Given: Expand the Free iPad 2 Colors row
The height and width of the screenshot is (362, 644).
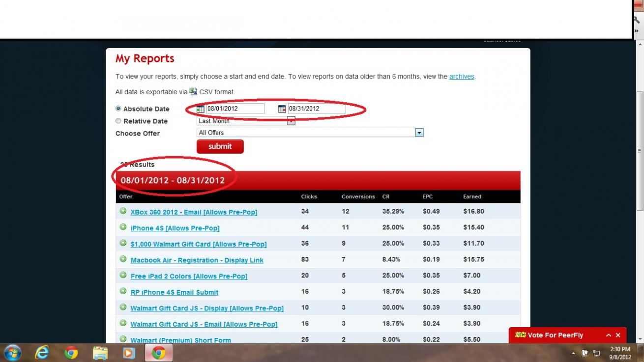Looking at the screenshot, I should click(x=123, y=275).
